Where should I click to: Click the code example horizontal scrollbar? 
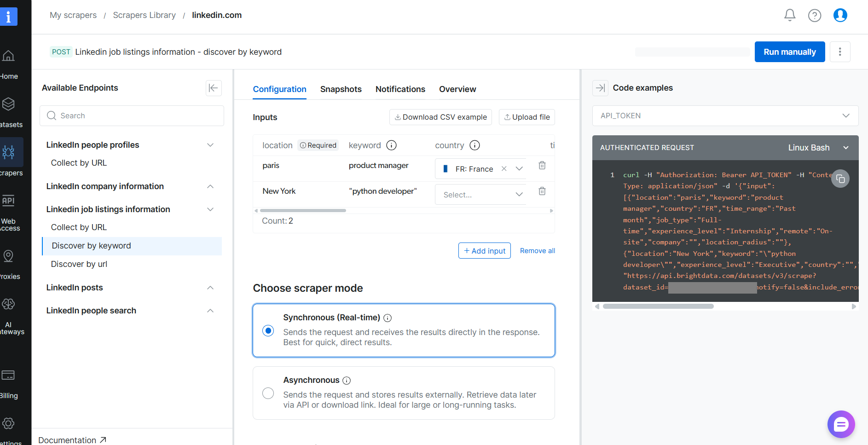pos(658,306)
